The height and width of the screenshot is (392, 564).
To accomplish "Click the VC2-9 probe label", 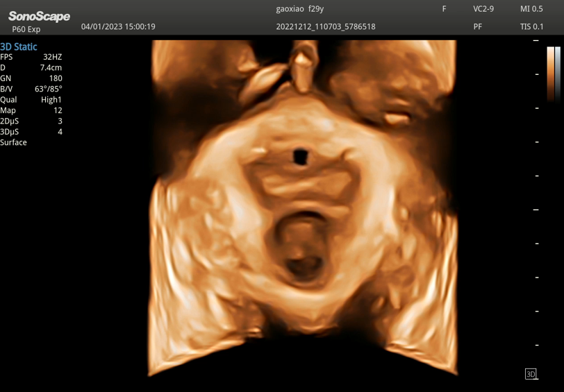I will click(x=483, y=9).
